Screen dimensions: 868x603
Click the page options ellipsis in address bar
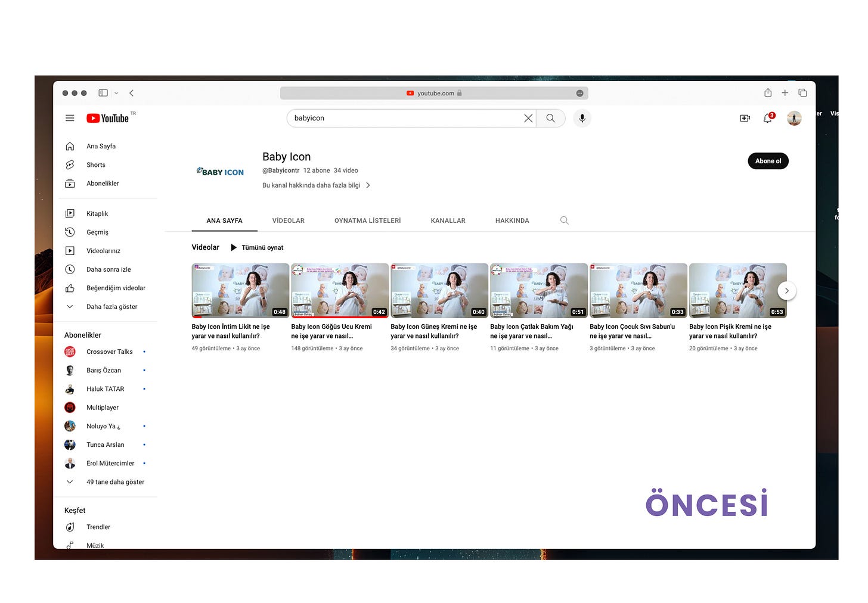coord(579,94)
